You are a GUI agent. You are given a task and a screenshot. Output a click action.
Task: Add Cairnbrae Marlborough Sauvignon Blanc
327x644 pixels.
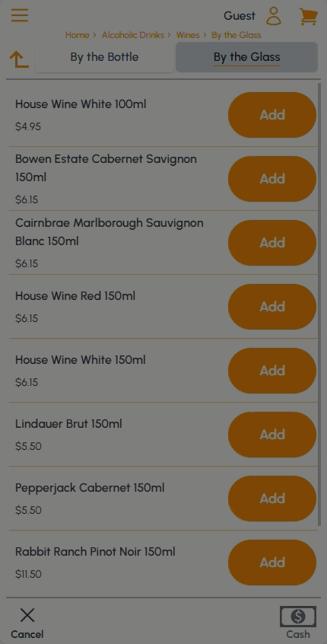tap(272, 243)
